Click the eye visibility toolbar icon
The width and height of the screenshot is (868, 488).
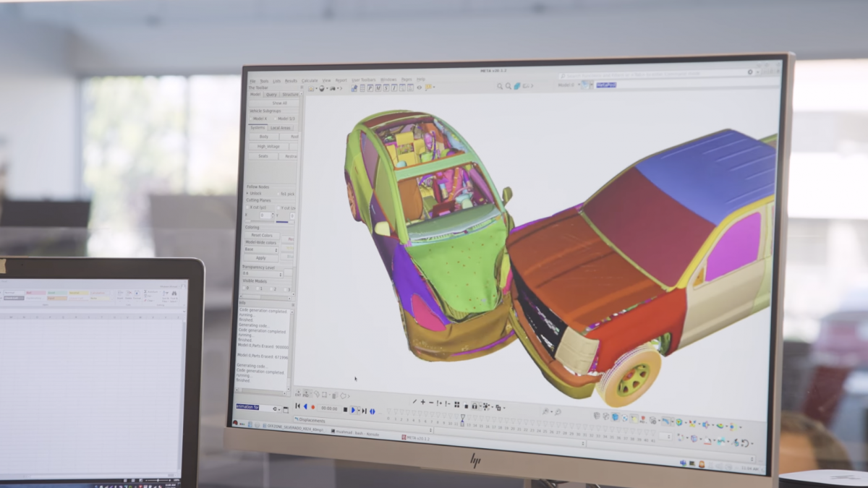[419, 87]
